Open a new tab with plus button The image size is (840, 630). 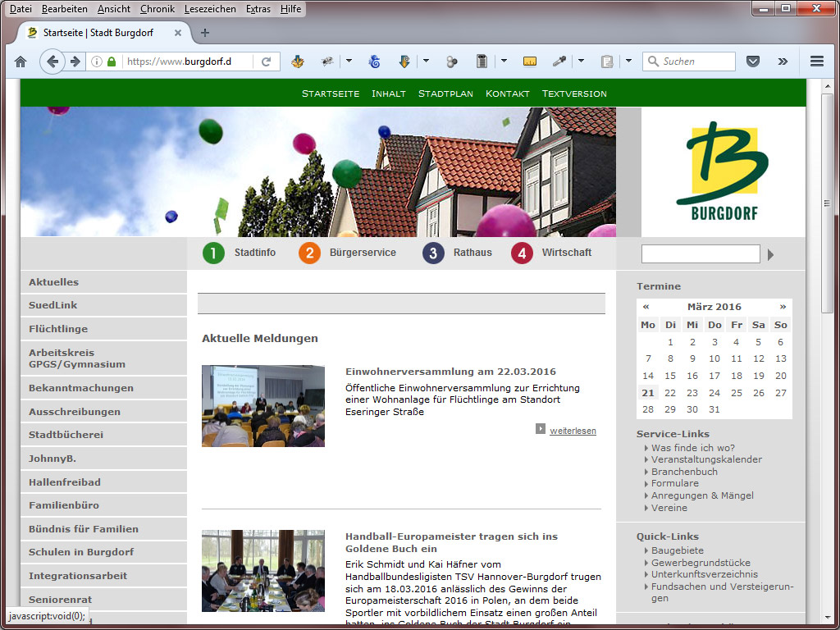pyautogui.click(x=204, y=33)
